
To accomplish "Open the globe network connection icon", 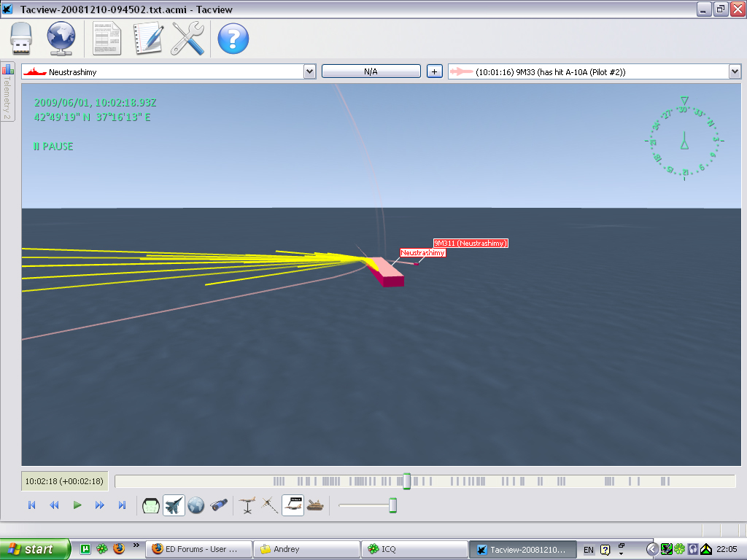I will [x=61, y=39].
